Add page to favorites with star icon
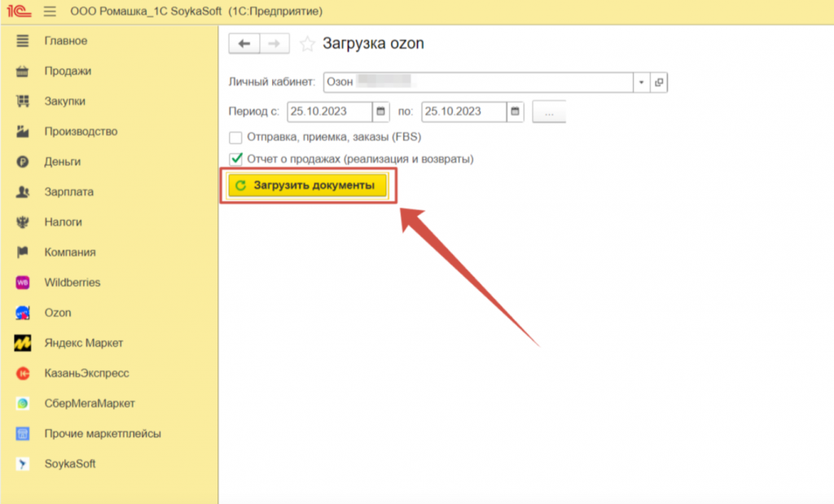 coord(307,44)
